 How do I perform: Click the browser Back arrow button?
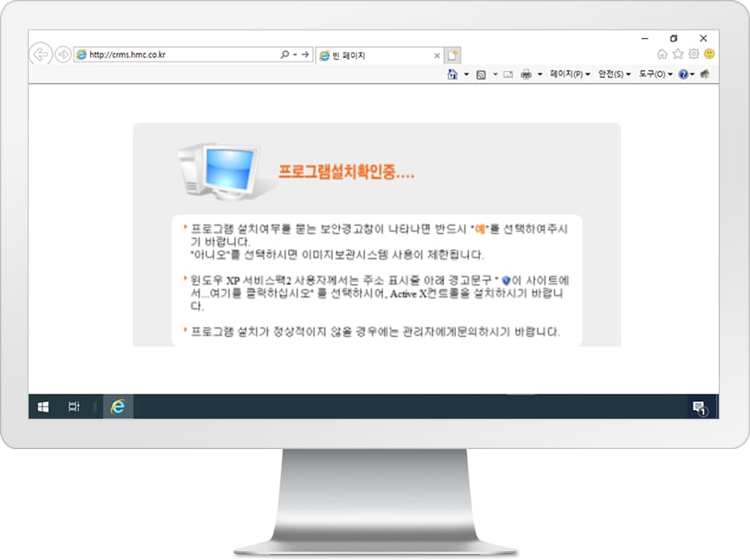[40, 55]
